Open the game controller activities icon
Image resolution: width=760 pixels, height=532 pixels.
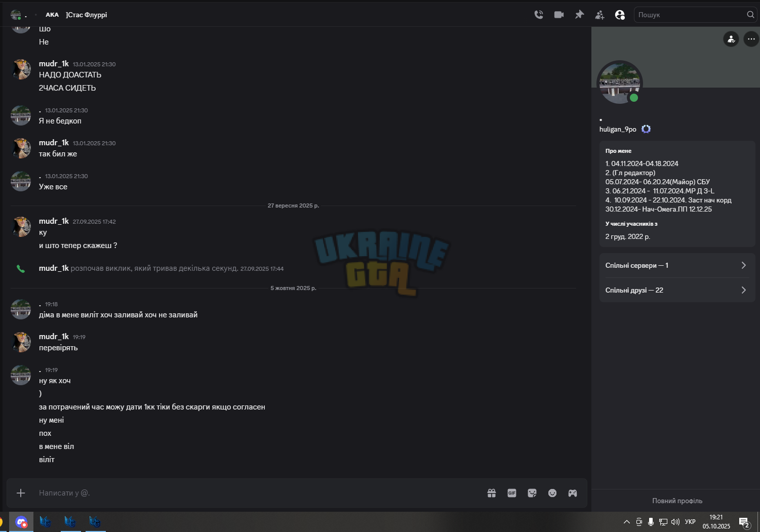(x=573, y=493)
